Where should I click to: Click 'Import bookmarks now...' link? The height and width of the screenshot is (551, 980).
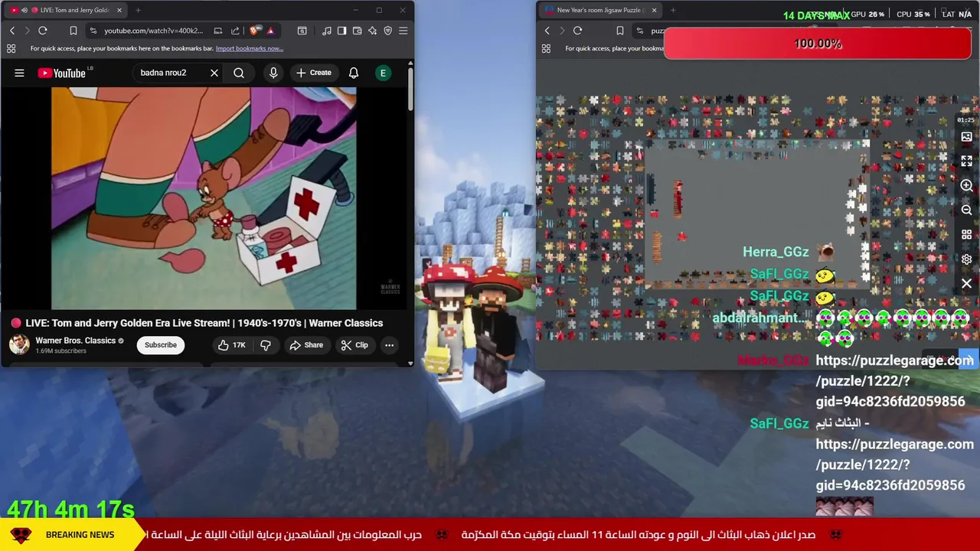tap(250, 48)
